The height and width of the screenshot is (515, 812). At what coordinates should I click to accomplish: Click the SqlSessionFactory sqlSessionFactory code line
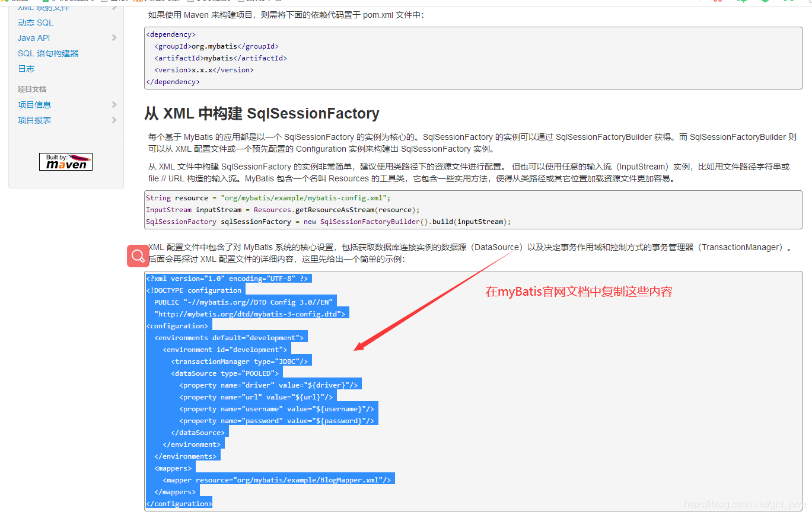329,222
